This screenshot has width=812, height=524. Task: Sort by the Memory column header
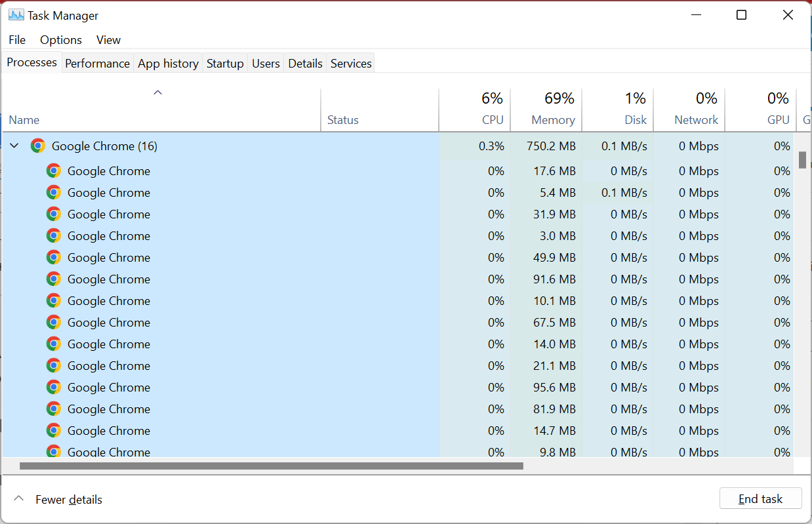546,110
